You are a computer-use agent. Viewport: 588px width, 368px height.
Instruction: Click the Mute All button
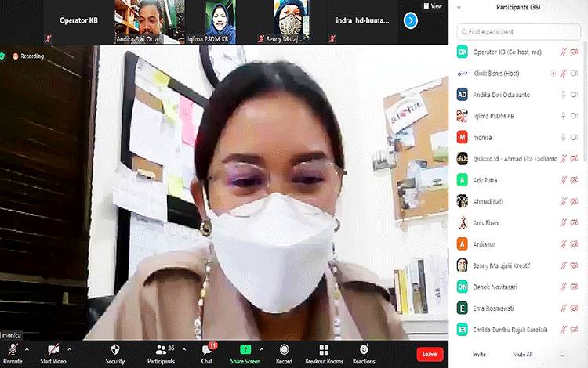coord(522,354)
